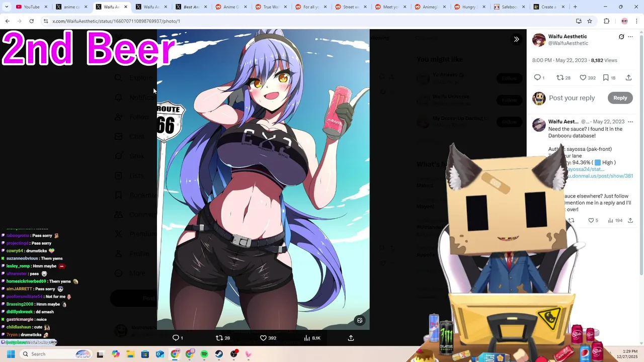
Task: Open Spotify from the taskbar
Action: (x=204, y=354)
